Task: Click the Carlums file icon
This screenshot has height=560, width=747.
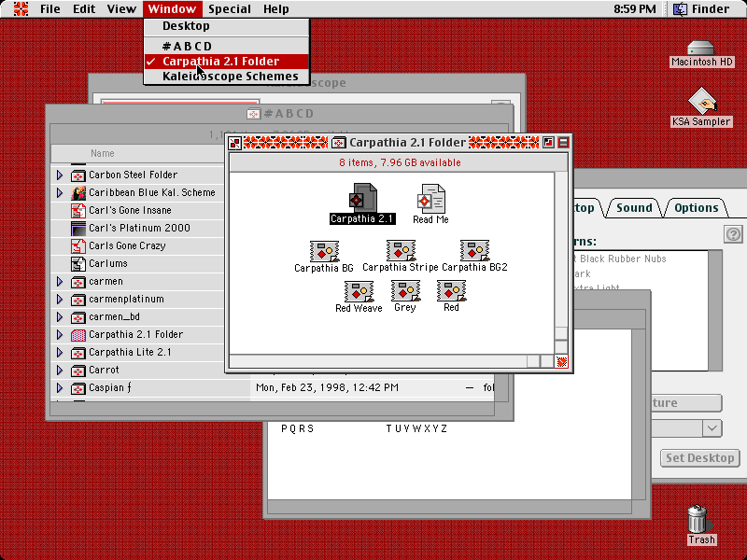Action: [x=78, y=264]
